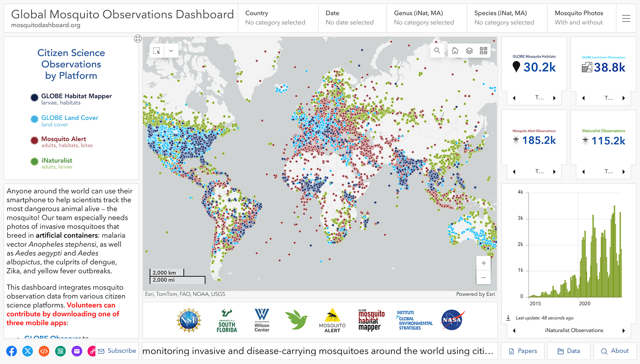Next slide on iNaturalist Observations stat card
This screenshot has width=640, height=364.
pyautogui.click(x=623, y=172)
